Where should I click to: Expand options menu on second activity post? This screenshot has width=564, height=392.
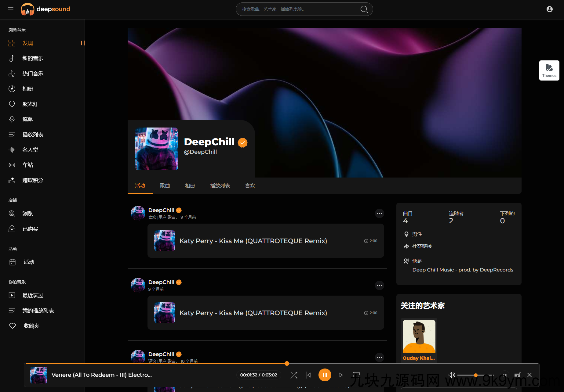tap(379, 286)
